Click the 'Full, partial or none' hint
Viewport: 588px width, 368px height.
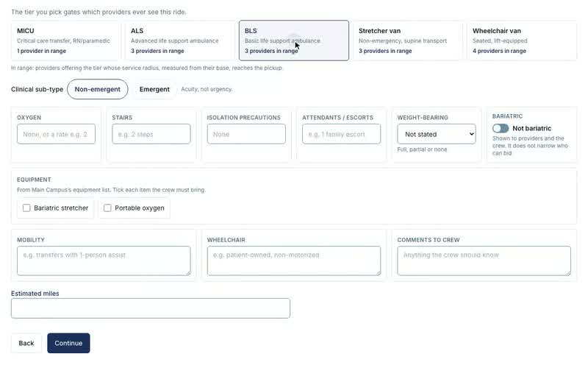(x=422, y=149)
